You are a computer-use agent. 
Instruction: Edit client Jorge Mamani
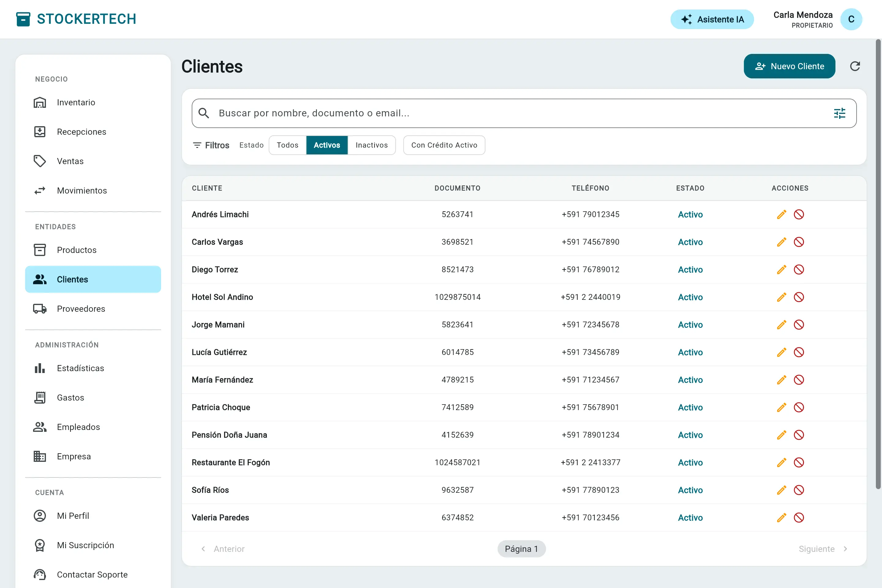[x=782, y=325]
